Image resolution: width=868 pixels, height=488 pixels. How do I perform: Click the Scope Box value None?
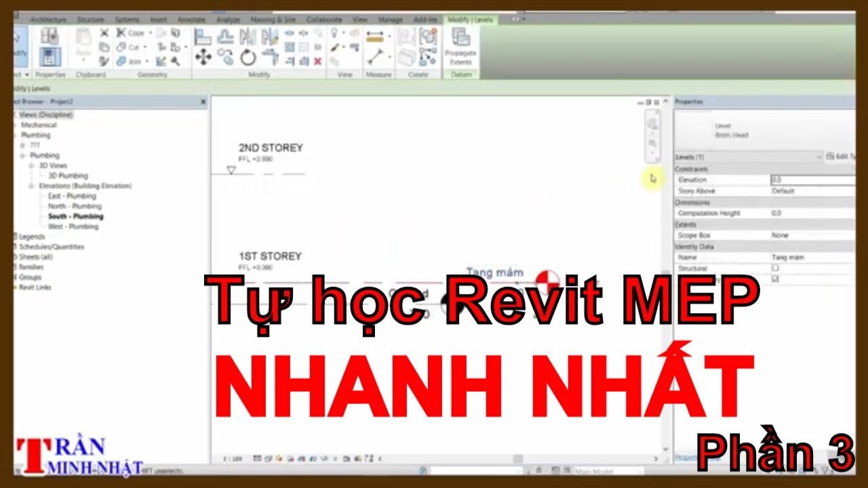[x=812, y=235]
